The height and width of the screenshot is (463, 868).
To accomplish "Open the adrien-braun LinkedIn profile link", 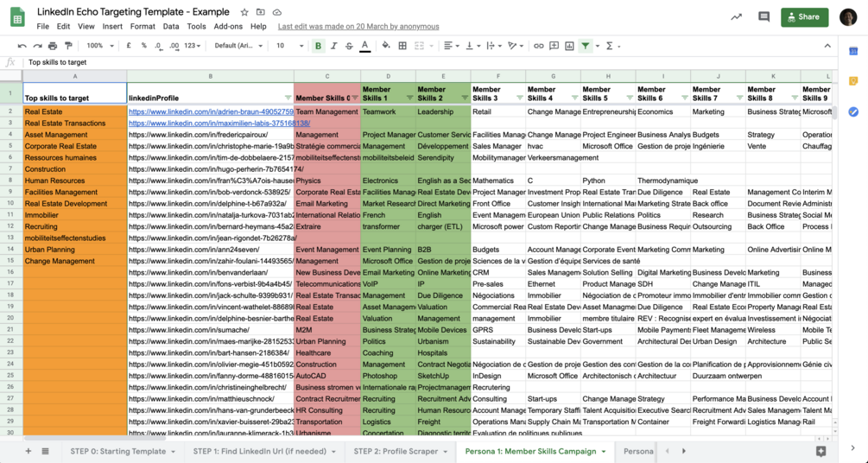I will [211, 112].
